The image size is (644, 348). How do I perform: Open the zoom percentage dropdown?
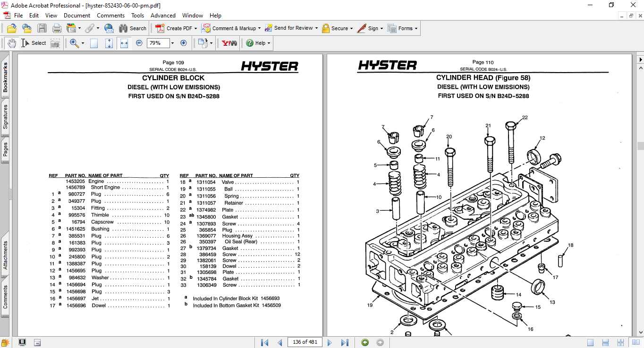click(172, 43)
